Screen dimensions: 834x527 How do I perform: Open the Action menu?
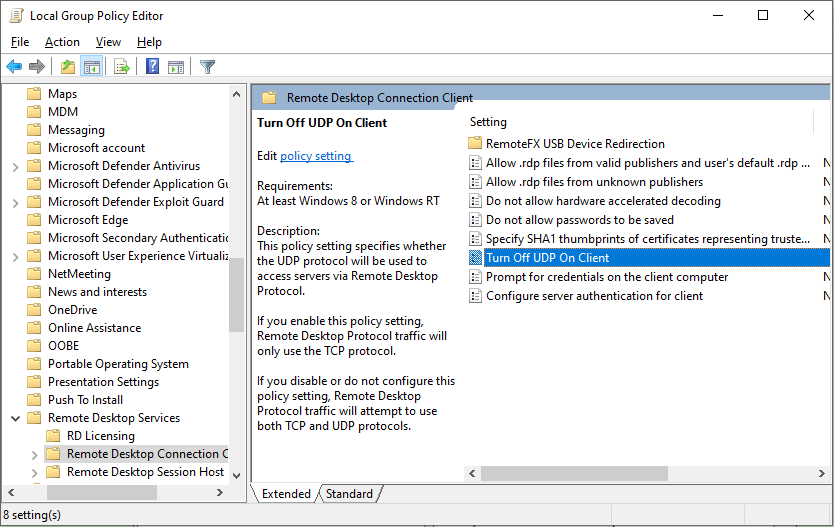(62, 42)
